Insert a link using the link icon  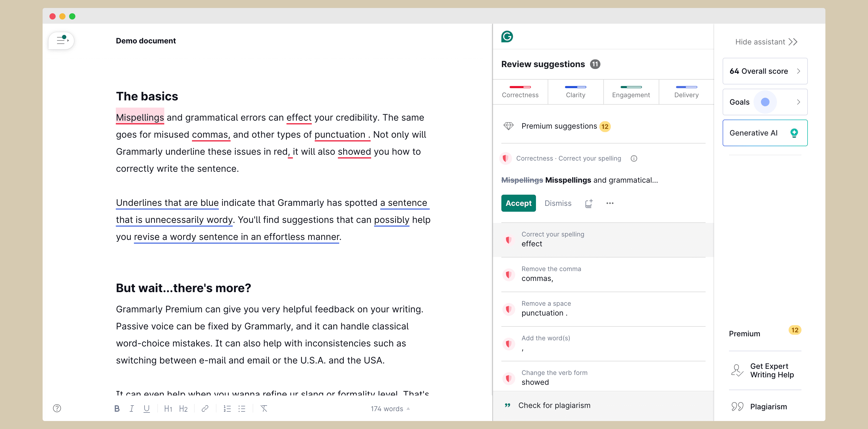click(x=205, y=408)
